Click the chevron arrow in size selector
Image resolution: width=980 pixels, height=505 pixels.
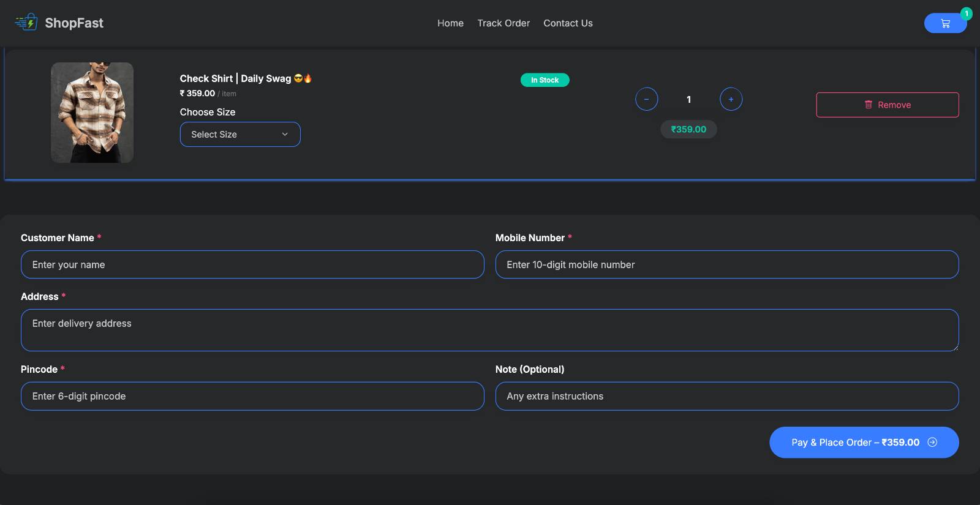point(285,135)
